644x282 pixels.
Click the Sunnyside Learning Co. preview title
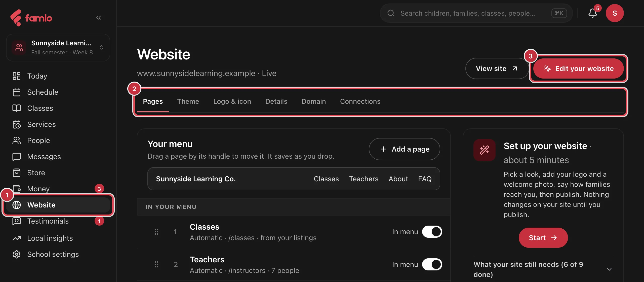pos(196,179)
